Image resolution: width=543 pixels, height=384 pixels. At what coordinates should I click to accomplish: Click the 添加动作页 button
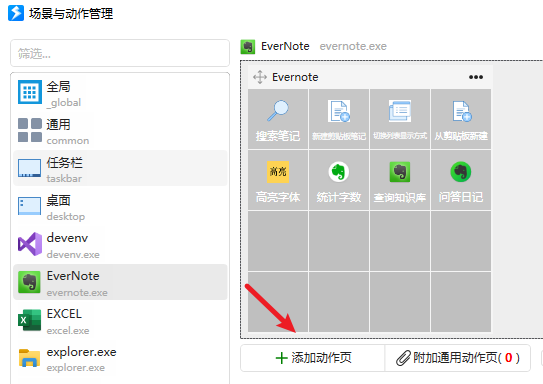click(x=313, y=358)
